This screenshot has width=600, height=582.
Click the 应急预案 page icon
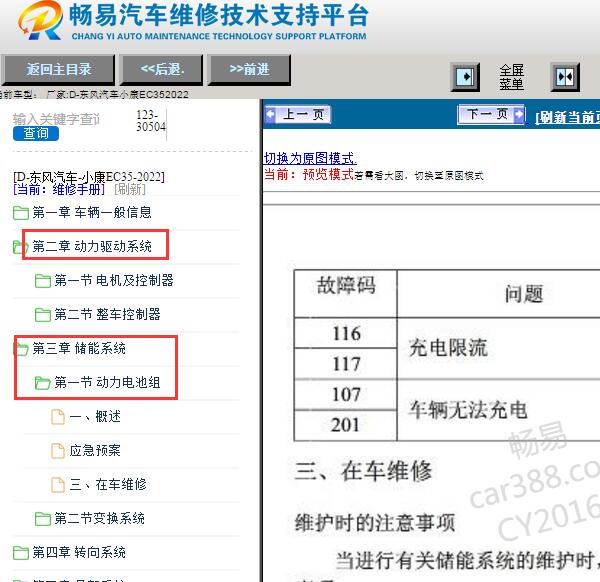58,451
